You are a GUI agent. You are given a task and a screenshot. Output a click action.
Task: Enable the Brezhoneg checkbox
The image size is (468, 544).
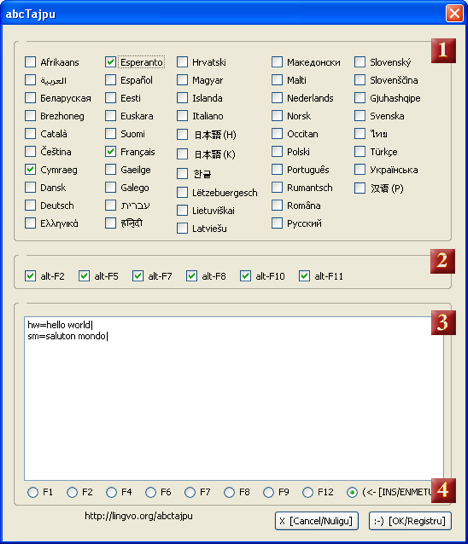click(31, 116)
